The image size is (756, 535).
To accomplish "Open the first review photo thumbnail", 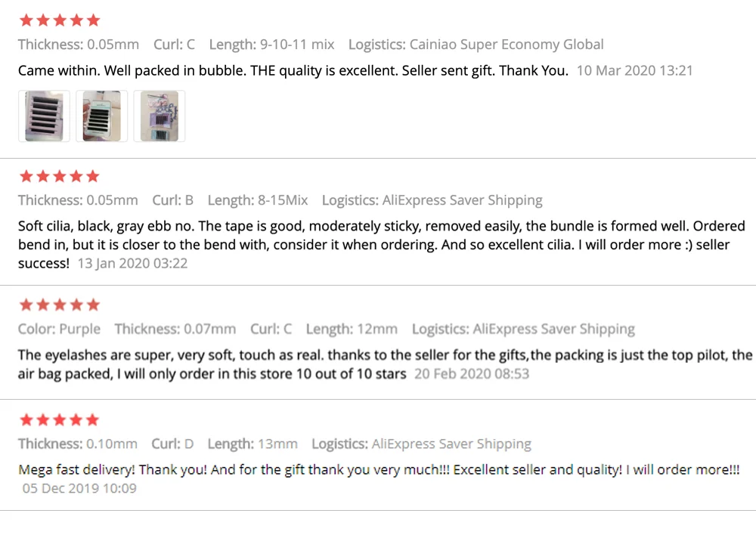I will (44, 116).
